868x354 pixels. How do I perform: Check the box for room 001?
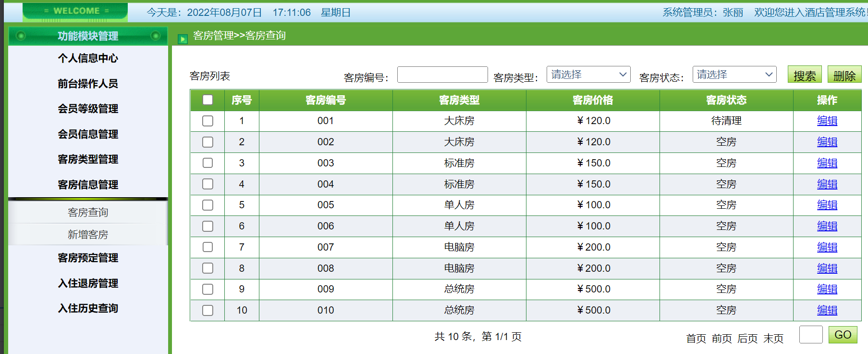[208, 121]
